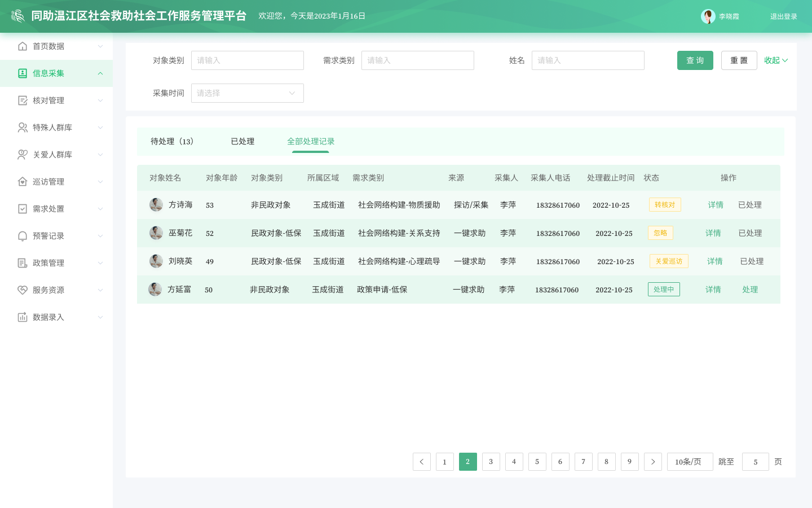Open 详情 for 方诗海
The width and height of the screenshot is (812, 508).
tap(716, 205)
